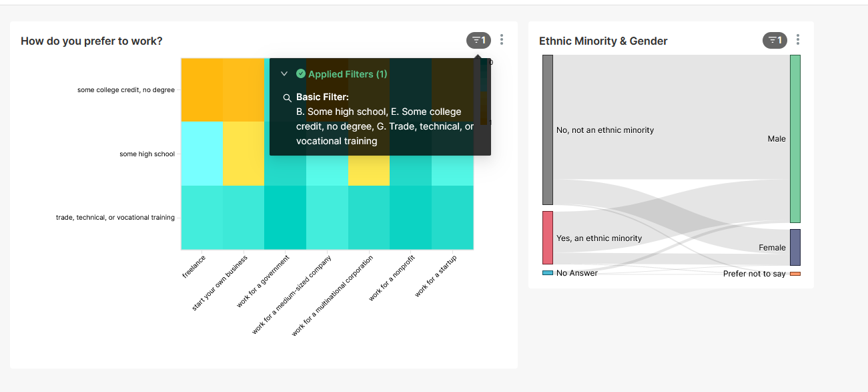The image size is (868, 392).
Task: Select the Basic Filter label
Action: [x=322, y=97]
